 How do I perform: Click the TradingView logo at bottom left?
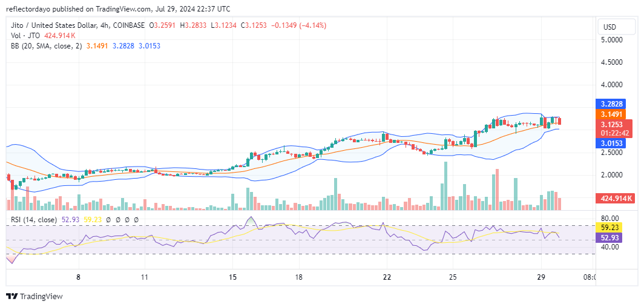[34, 296]
